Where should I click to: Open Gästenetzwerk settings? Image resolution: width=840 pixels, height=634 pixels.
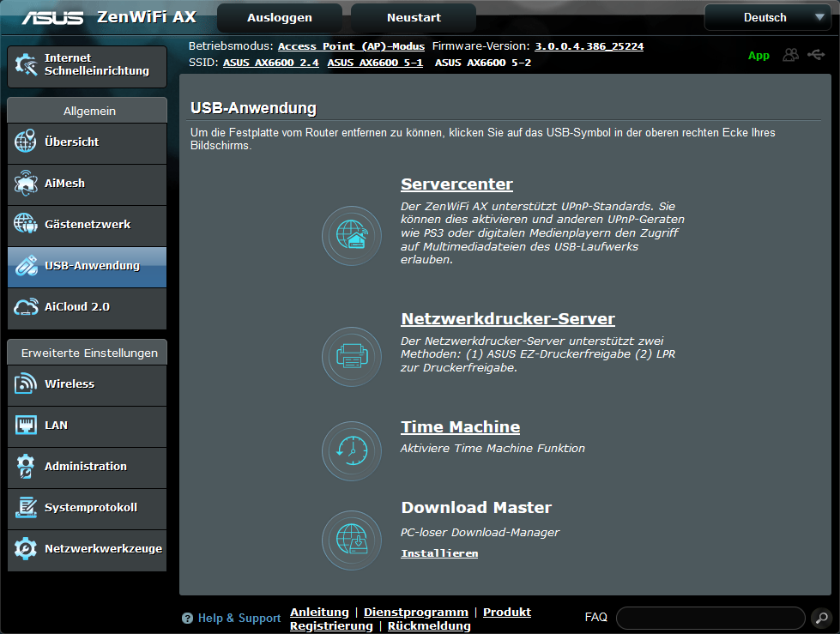(x=87, y=226)
